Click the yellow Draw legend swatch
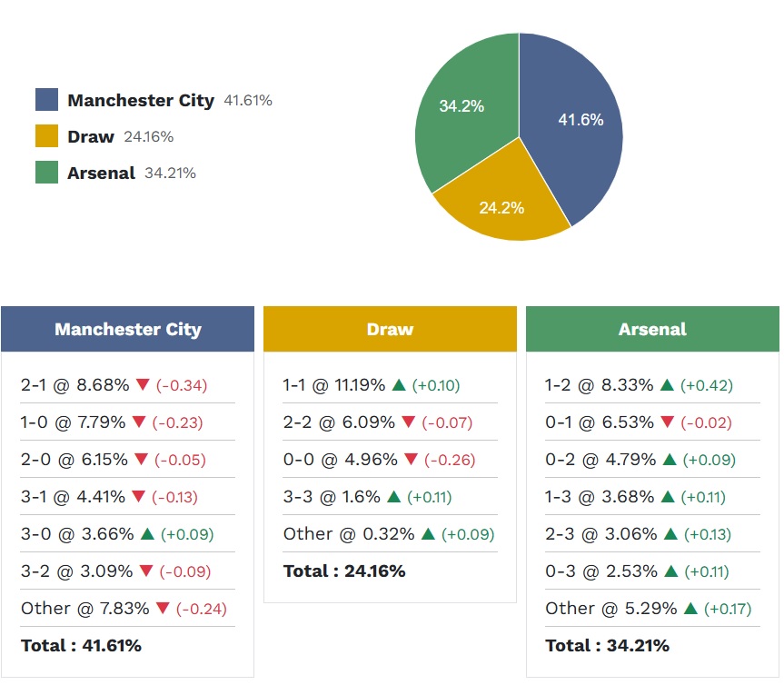The image size is (784, 685). pyautogui.click(x=46, y=136)
